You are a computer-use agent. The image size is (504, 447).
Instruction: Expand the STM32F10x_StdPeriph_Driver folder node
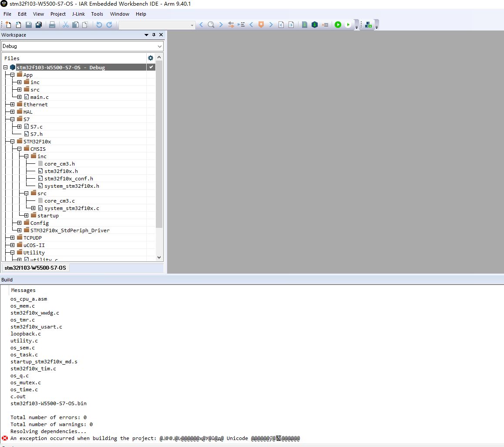point(19,230)
